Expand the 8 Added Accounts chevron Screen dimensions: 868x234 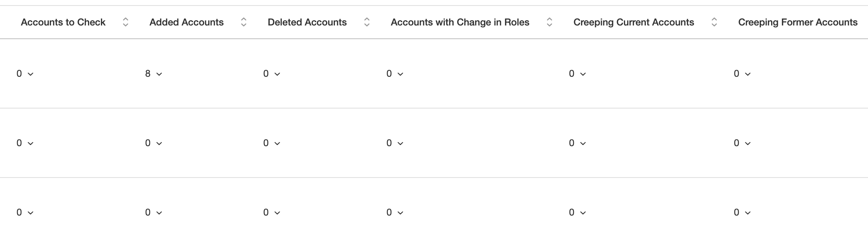coord(159,74)
